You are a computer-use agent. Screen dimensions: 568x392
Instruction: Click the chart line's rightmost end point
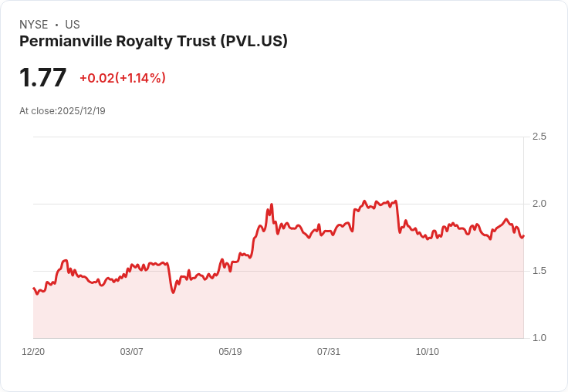pyautogui.click(x=523, y=236)
